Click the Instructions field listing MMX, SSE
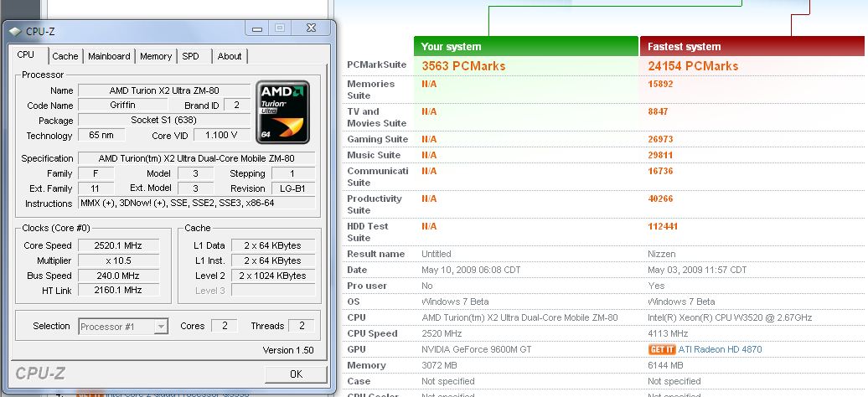 click(x=197, y=204)
